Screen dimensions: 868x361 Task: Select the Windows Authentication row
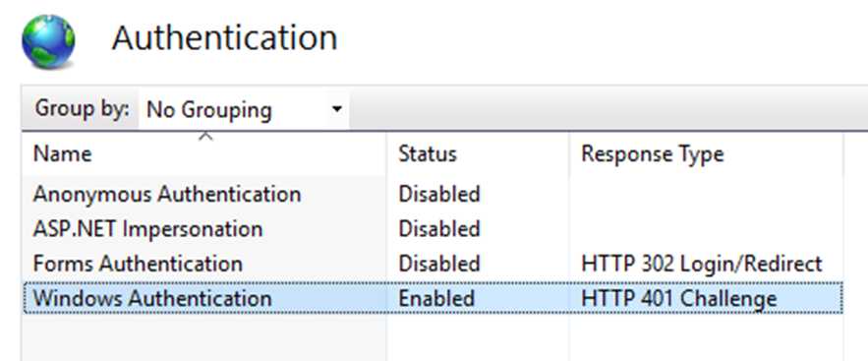[x=433, y=298]
